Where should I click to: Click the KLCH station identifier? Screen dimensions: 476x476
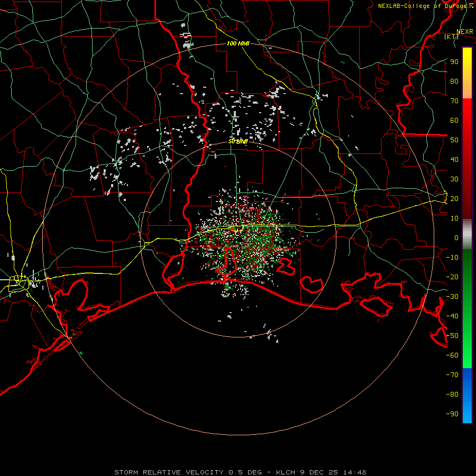click(x=286, y=472)
